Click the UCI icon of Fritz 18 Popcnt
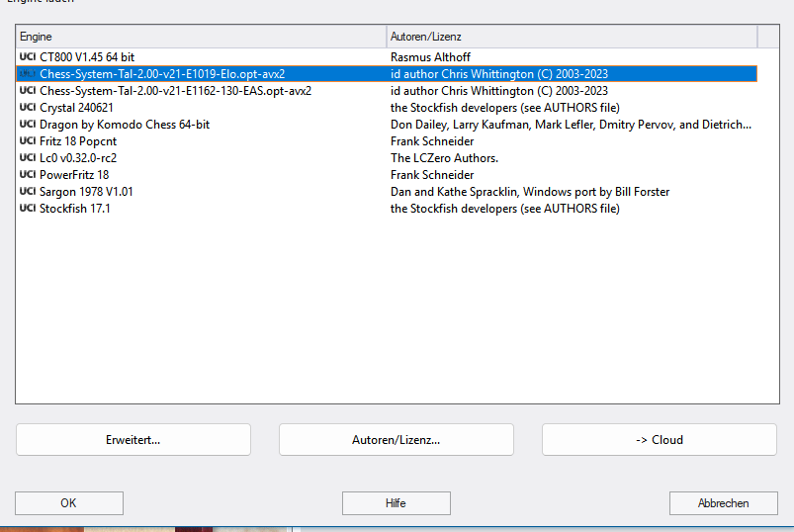 click(27, 141)
